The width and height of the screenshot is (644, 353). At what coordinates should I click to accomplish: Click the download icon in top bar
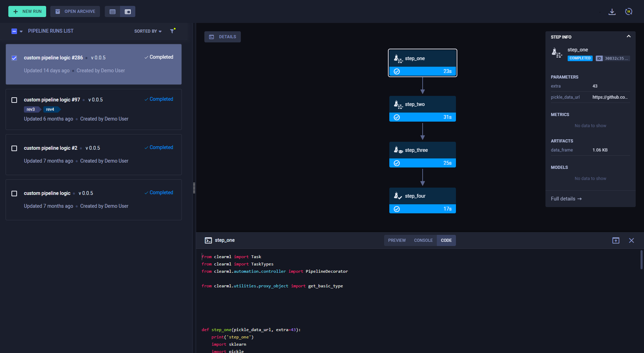point(612,12)
